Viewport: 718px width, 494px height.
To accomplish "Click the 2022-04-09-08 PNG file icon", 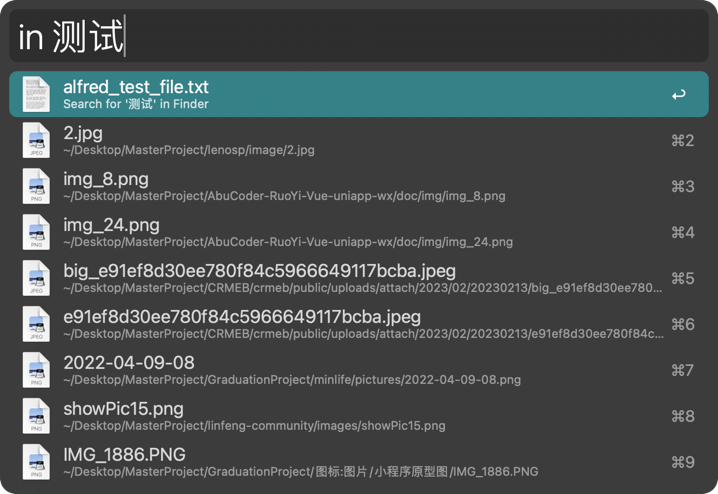I will (x=36, y=370).
